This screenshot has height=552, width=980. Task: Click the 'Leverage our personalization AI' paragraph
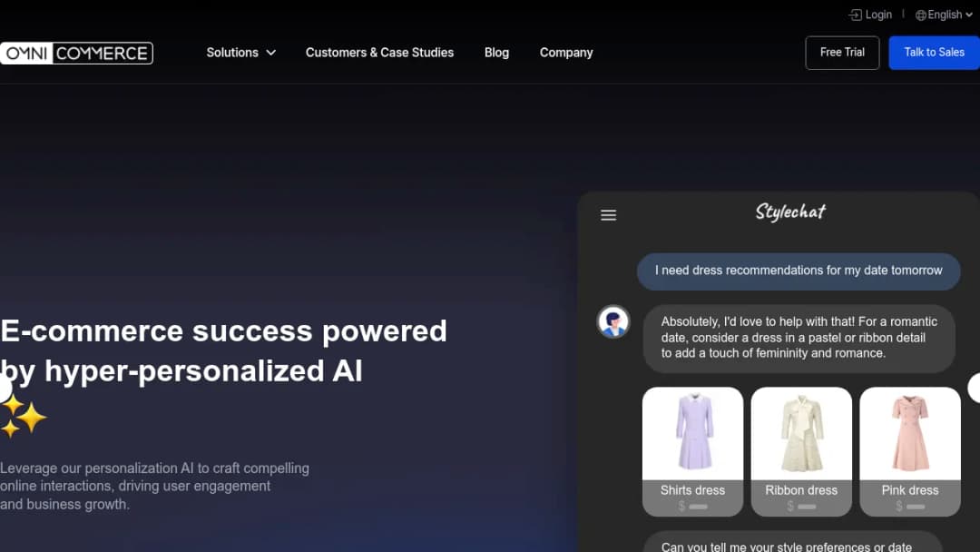point(154,487)
